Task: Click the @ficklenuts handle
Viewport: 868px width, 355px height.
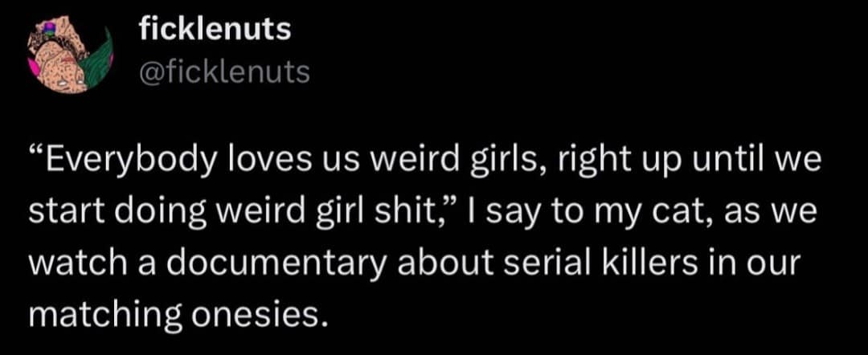Action: pos(224,73)
